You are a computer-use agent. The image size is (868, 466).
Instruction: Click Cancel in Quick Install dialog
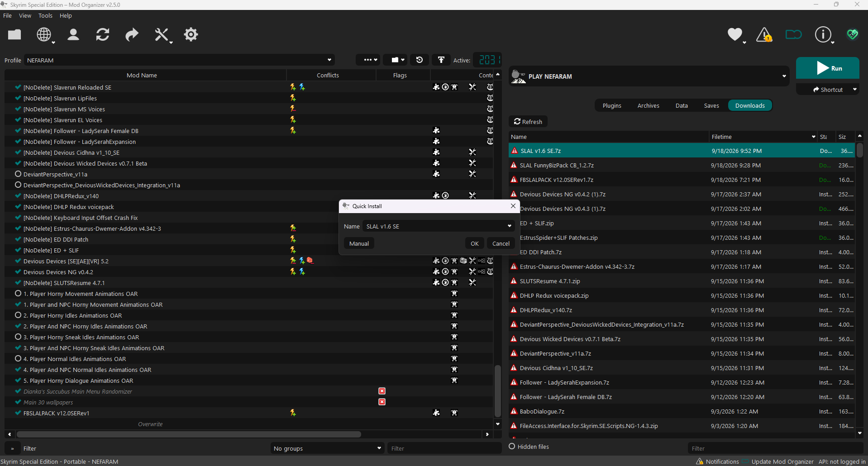501,243
